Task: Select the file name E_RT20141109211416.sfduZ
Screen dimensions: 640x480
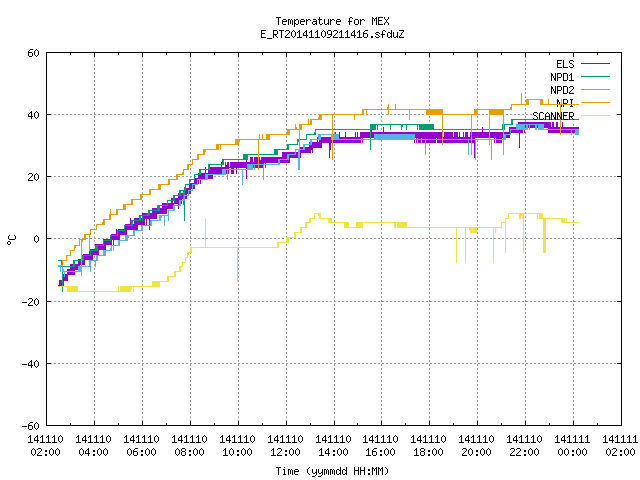Action: [x=332, y=34]
